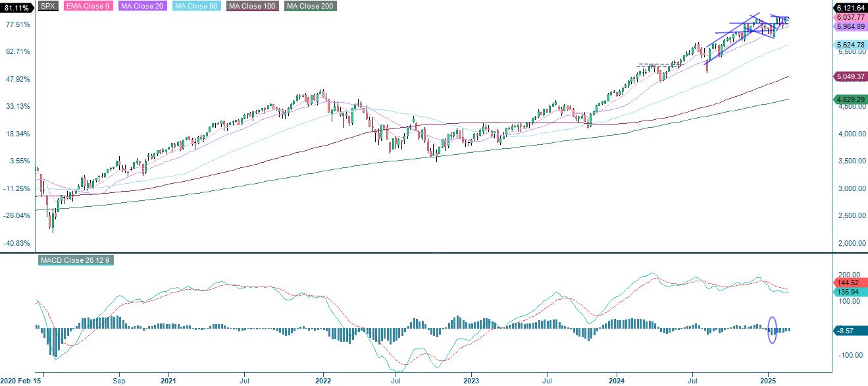Click the 2020 Feb 15 axis label

coord(22,380)
